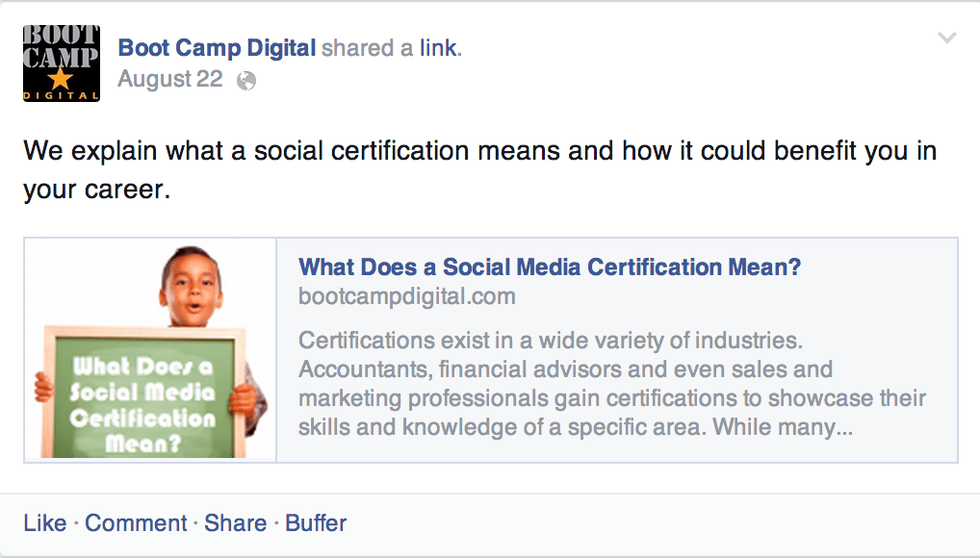Comment on the shared link post

[x=136, y=523]
